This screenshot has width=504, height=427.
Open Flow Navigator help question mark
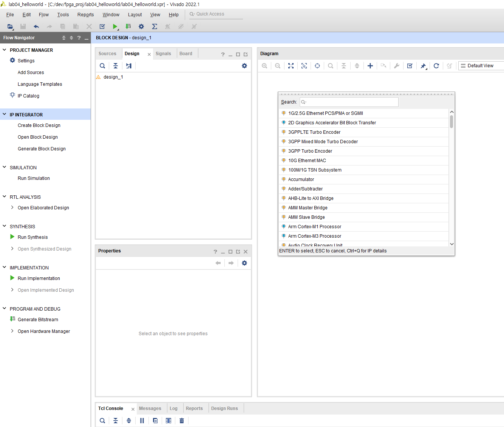[x=79, y=38]
